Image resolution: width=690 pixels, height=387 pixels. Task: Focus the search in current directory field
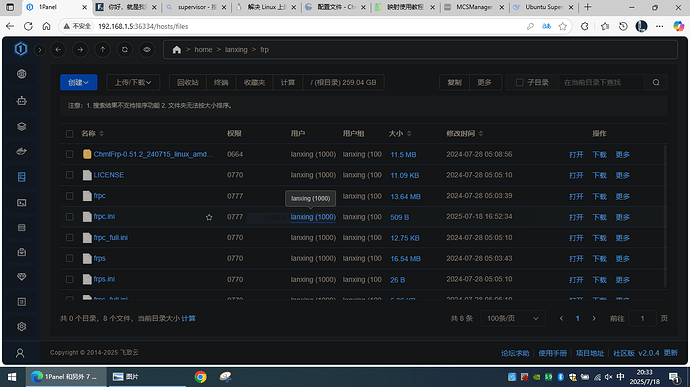pos(601,82)
